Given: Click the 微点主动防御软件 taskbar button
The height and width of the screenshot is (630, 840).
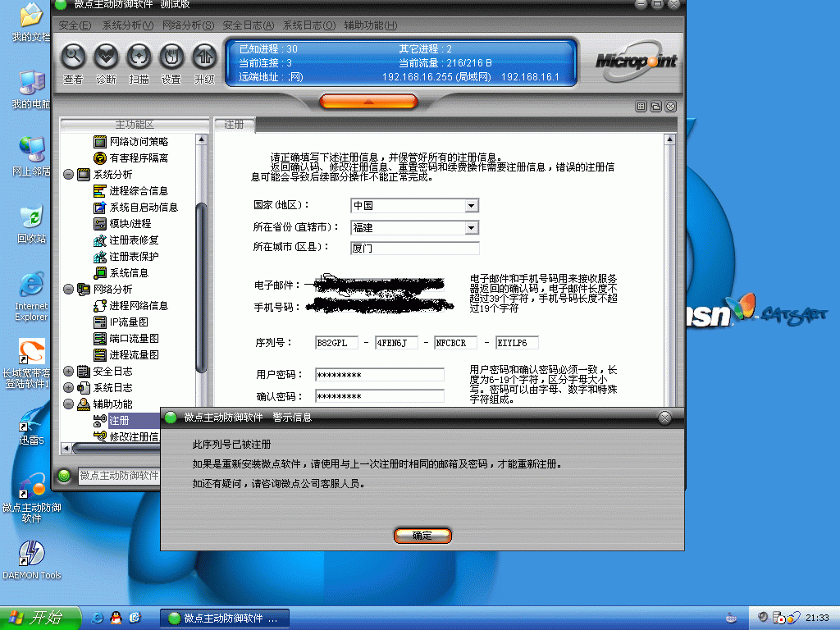Looking at the screenshot, I should point(225,619).
